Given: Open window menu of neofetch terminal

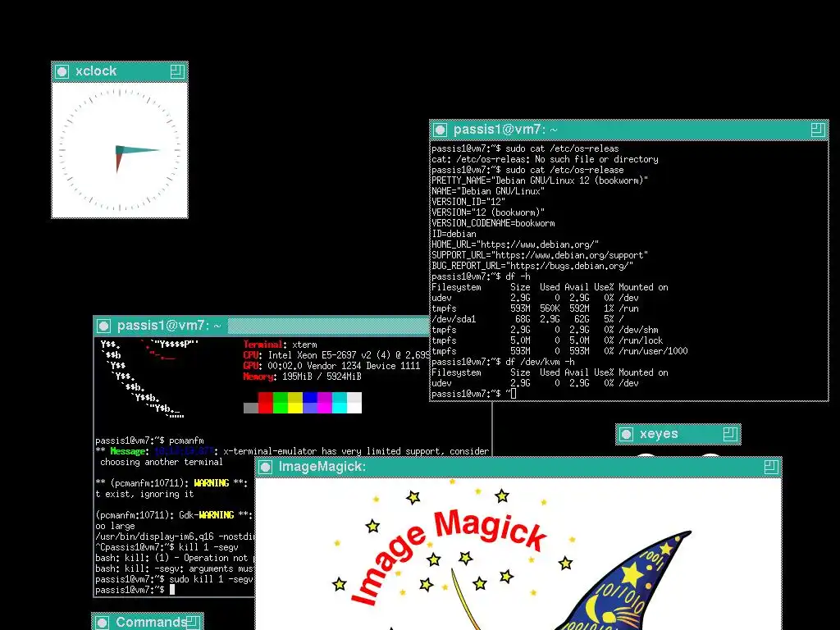Looking at the screenshot, I should coord(104,326).
